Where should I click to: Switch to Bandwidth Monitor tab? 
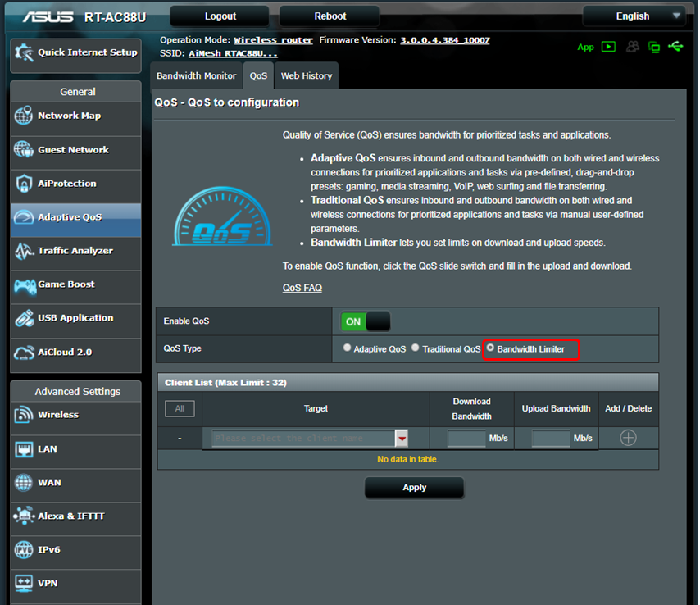[x=197, y=76]
